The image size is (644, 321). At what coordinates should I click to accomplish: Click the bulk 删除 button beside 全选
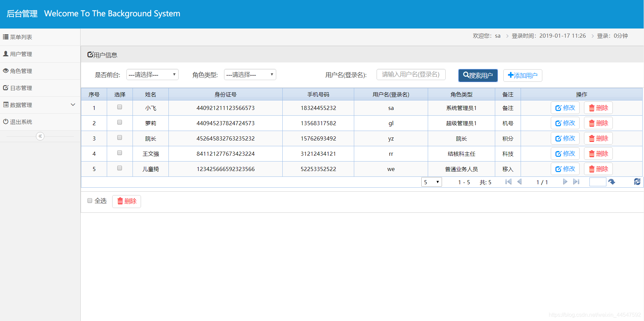[126, 201]
